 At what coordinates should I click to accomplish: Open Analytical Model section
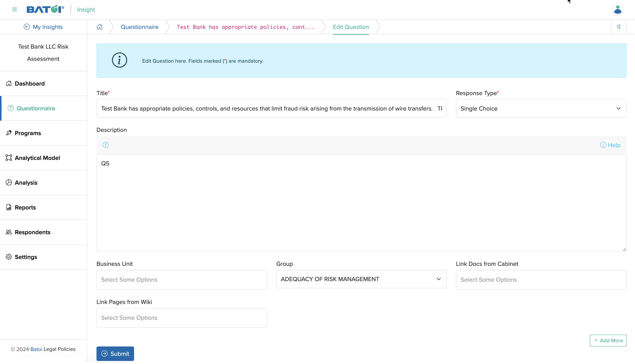[43, 158]
